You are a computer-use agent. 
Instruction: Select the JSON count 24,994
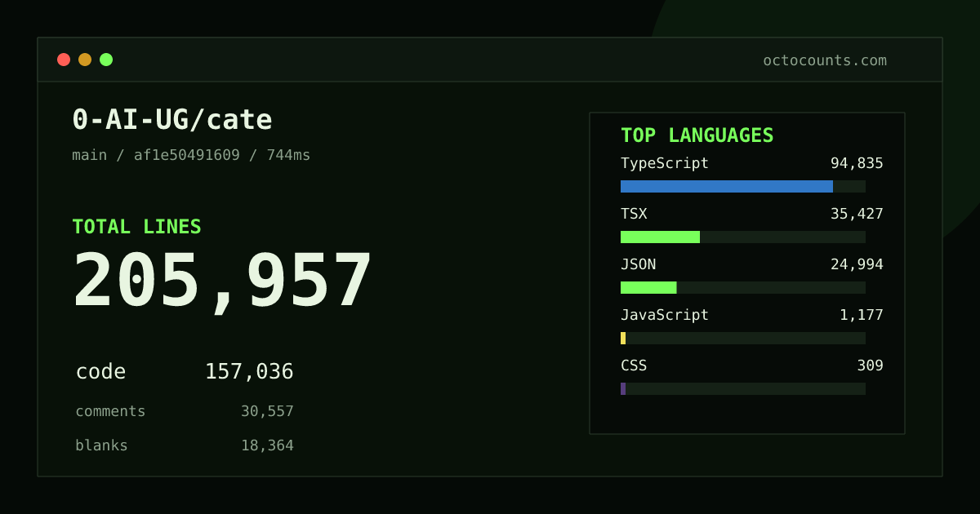tap(857, 264)
